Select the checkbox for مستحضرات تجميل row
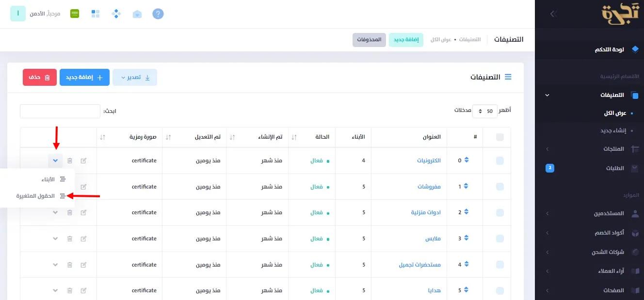Screen dimensions: 644x300 (500, 265)
